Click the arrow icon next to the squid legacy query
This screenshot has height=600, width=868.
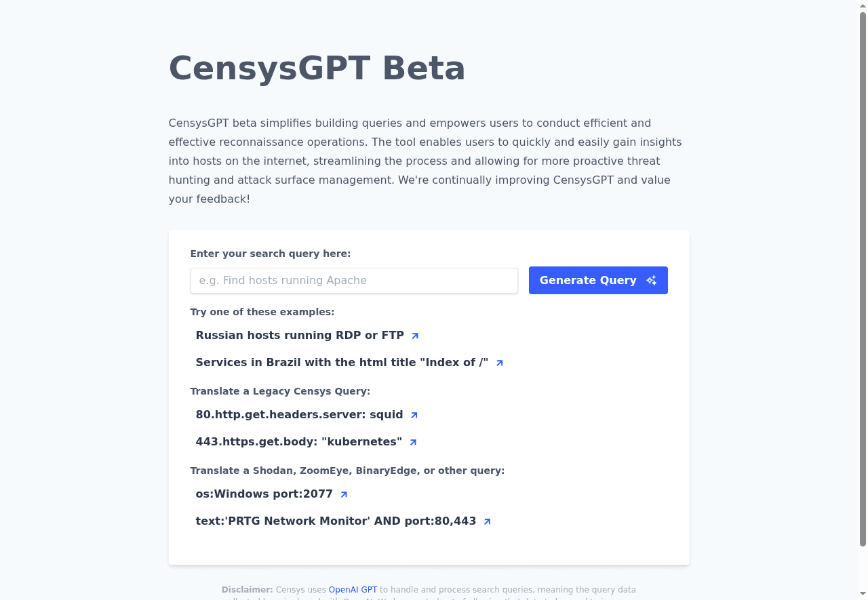[414, 415]
